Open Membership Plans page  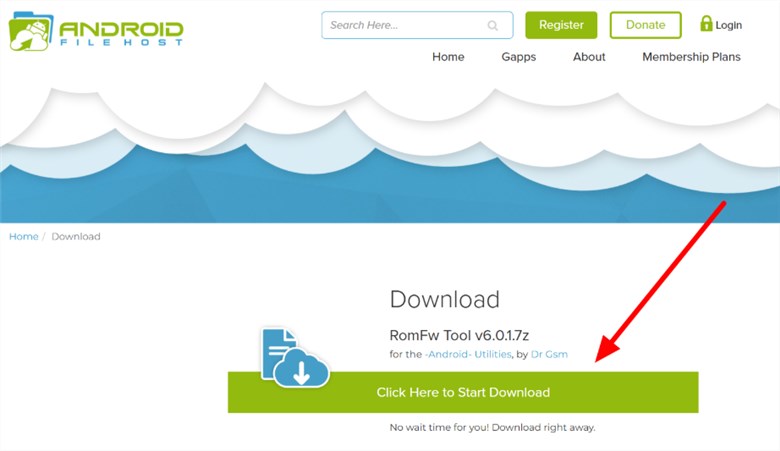click(x=691, y=57)
